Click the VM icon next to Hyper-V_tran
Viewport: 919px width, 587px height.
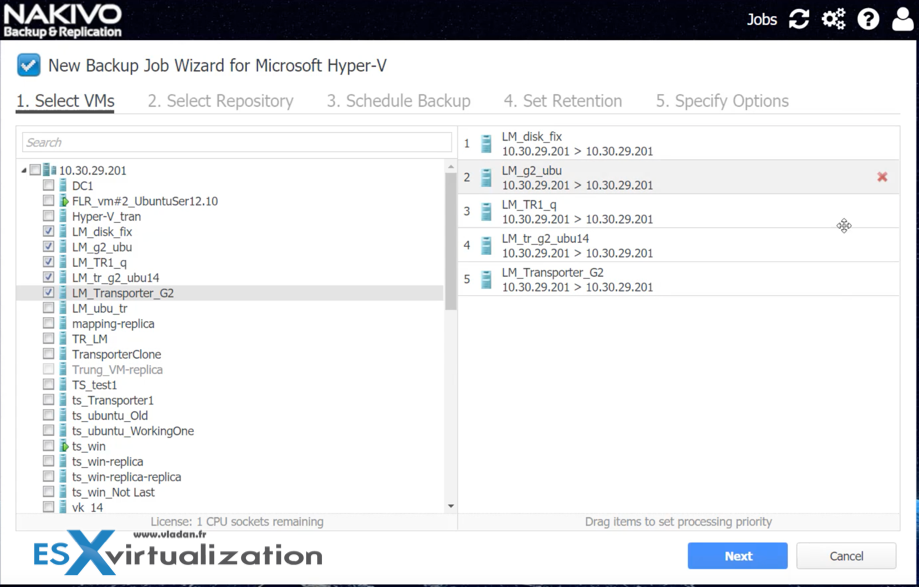click(63, 216)
